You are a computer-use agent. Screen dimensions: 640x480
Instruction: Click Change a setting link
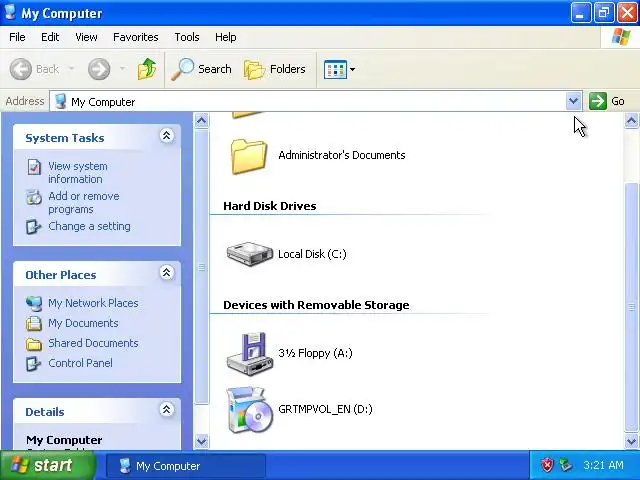pos(89,226)
